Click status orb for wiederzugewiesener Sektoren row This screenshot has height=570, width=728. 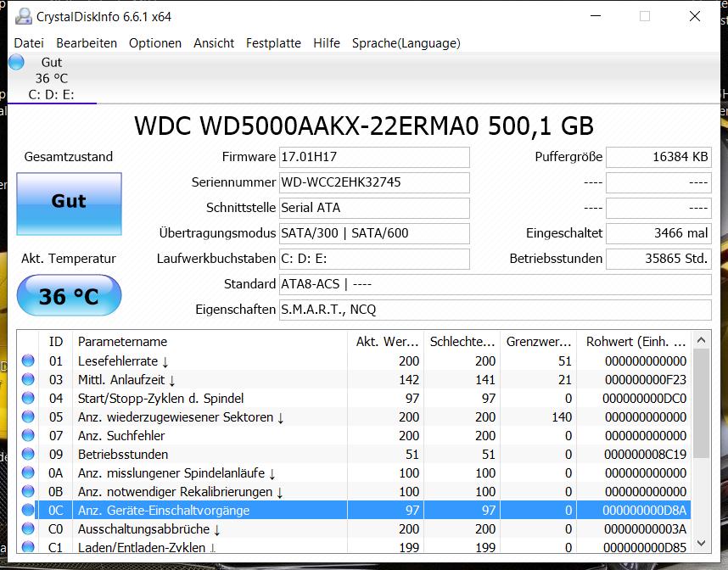tap(28, 416)
